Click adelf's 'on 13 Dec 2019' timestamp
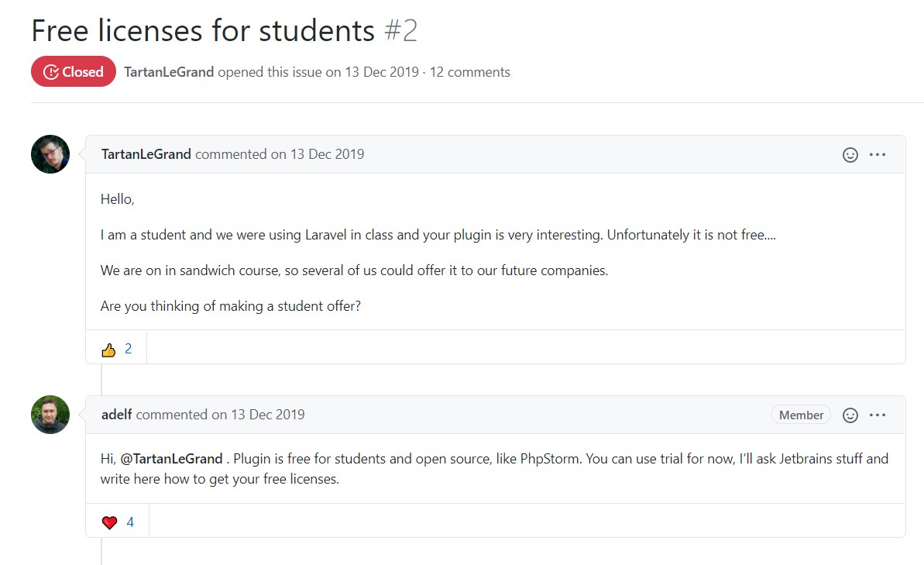Image resolution: width=924 pixels, height=565 pixels. click(258, 415)
